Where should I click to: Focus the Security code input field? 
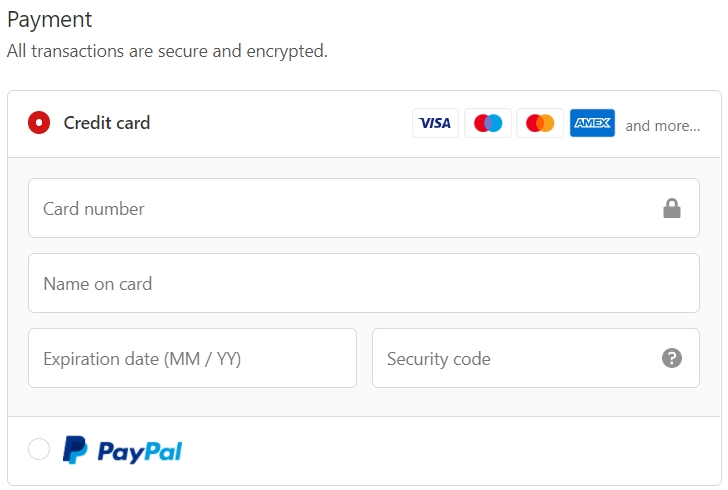536,358
